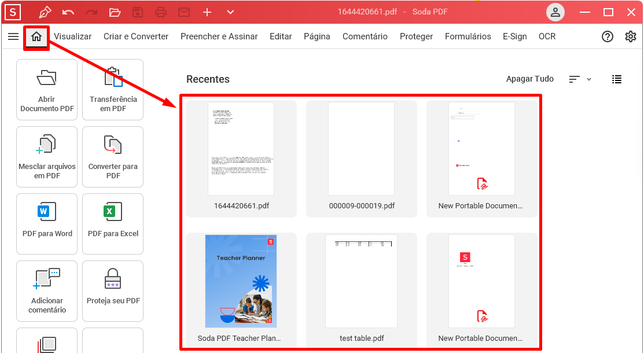Image resolution: width=644 pixels, height=353 pixels.
Task: Expand the quick access toolbar chevron
Action: (230, 12)
